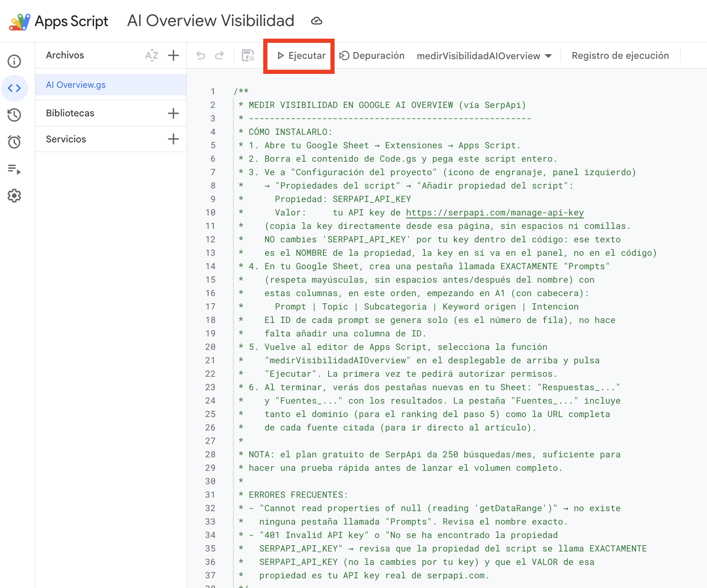Click the Apps Script title text
The width and height of the screenshot is (707, 588).
71,21
